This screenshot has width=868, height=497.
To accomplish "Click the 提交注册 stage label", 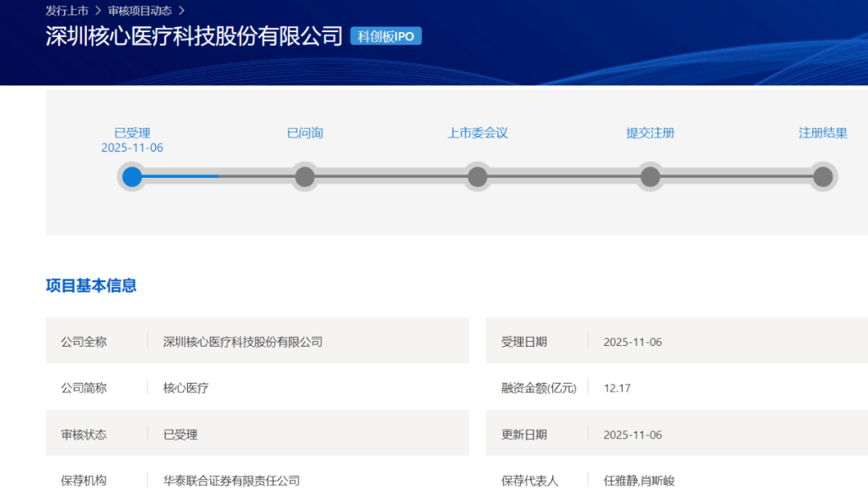I will pos(650,133).
